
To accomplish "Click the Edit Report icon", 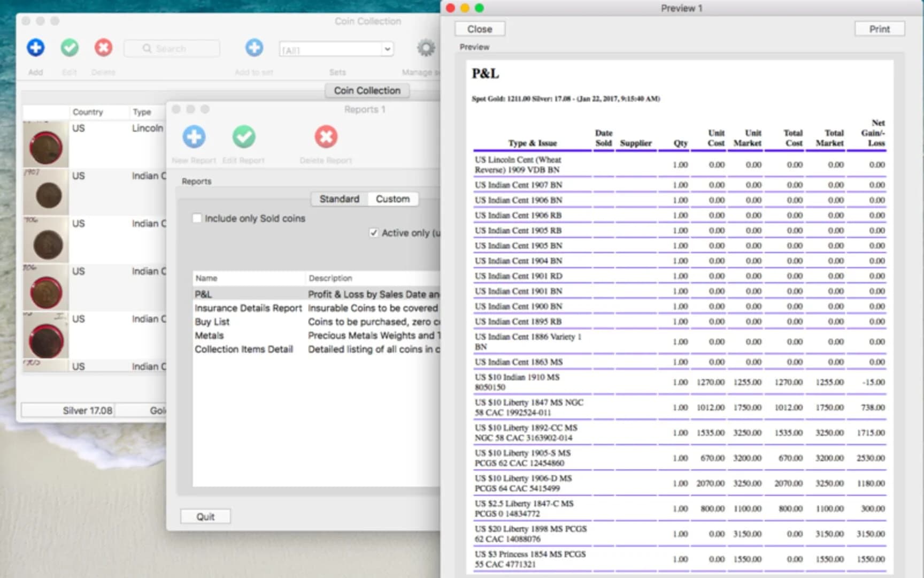I will coord(244,138).
